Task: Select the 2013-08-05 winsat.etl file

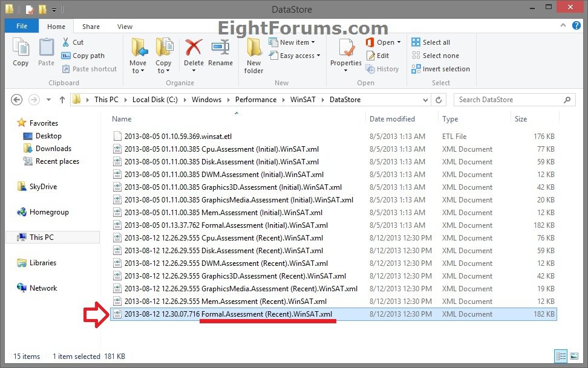Action: tap(334, 137)
